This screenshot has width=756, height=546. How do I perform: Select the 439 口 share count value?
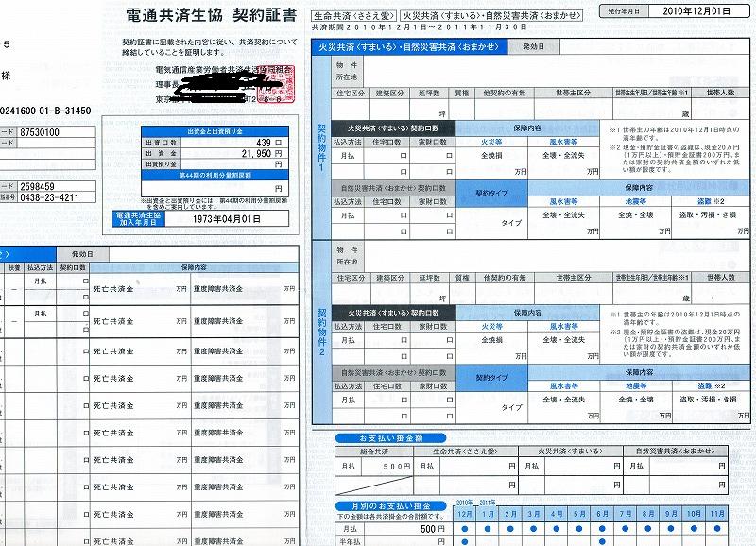pos(268,143)
